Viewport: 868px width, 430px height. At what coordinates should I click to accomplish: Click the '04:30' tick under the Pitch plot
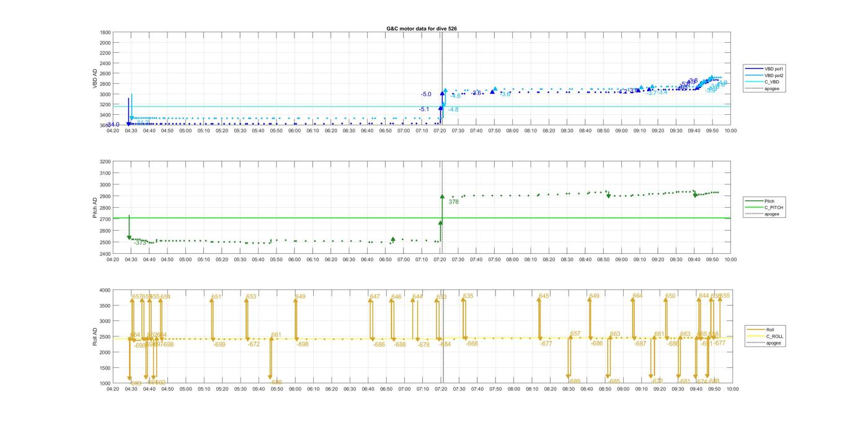click(x=131, y=260)
